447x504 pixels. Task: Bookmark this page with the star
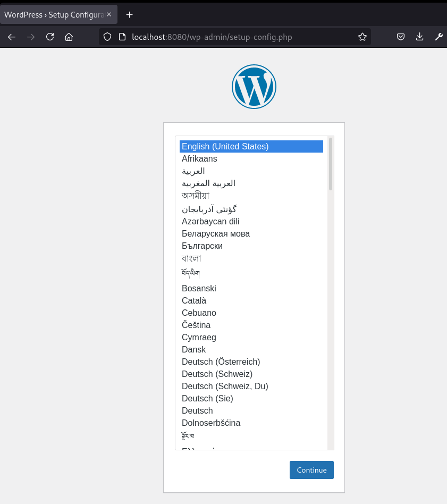click(362, 37)
